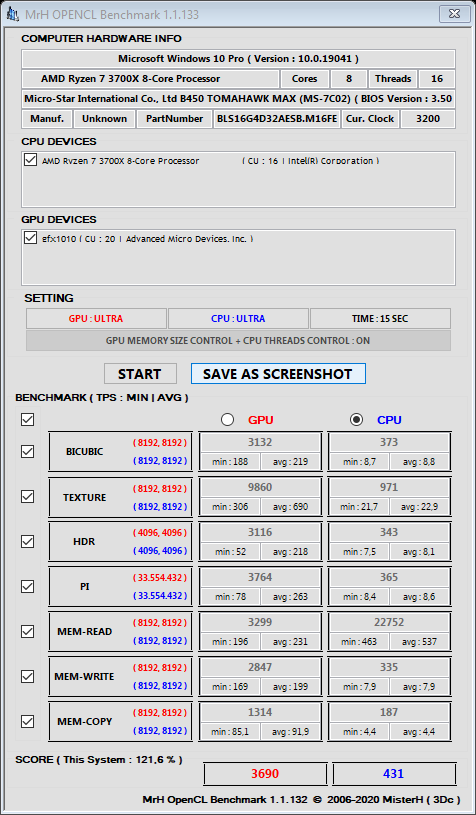476x815 pixels.
Task: Uncheck the HDR benchmark checkbox
Action: tap(28, 541)
